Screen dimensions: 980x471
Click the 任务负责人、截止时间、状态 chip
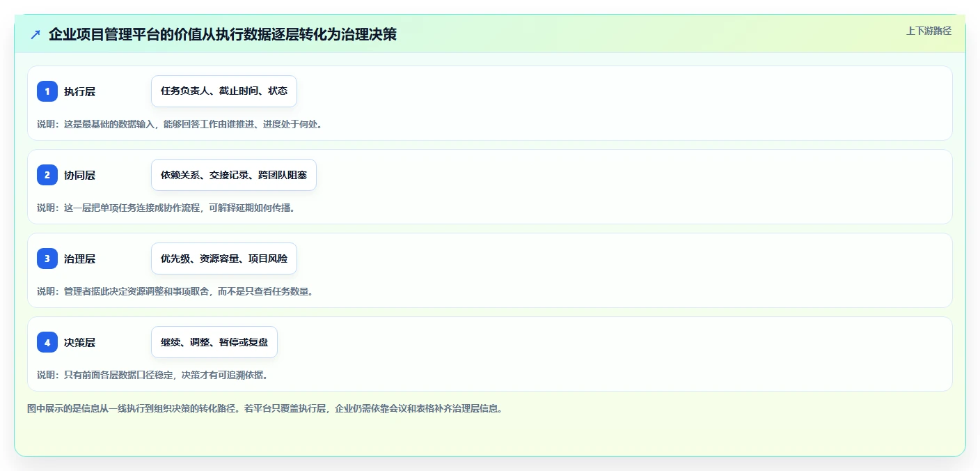click(x=224, y=91)
